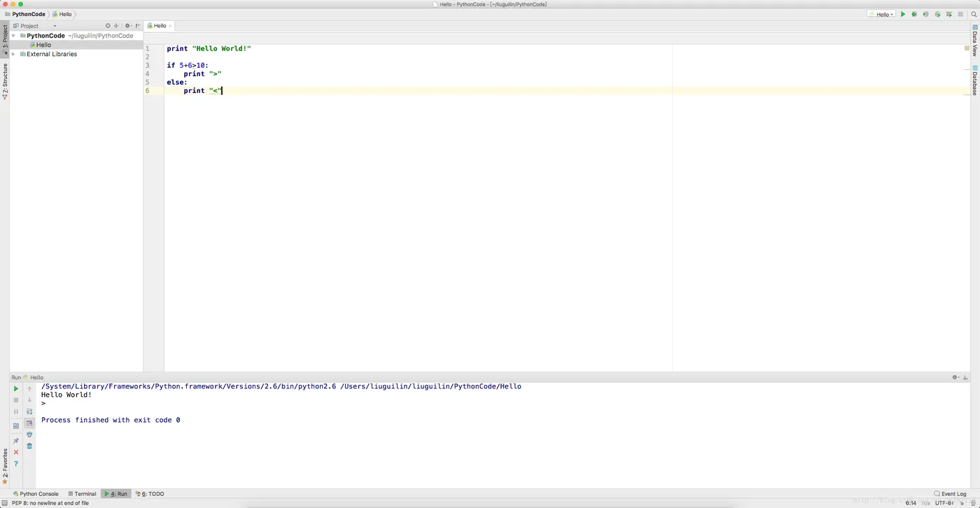
Task: Select External Libraries in project tree
Action: click(52, 54)
